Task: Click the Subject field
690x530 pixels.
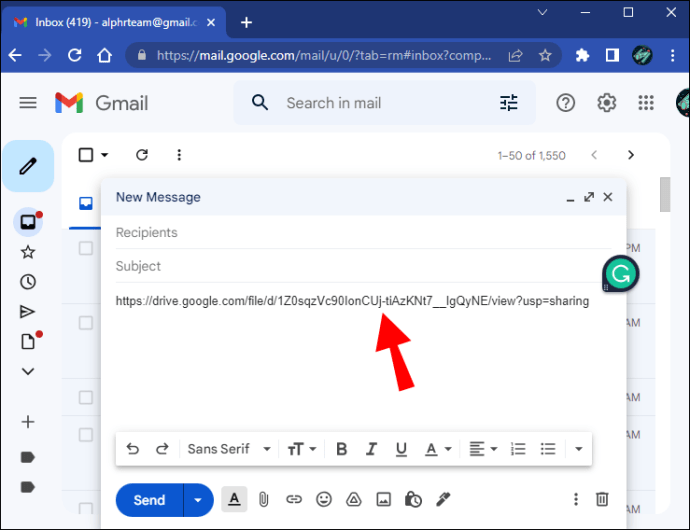Action: tap(363, 266)
